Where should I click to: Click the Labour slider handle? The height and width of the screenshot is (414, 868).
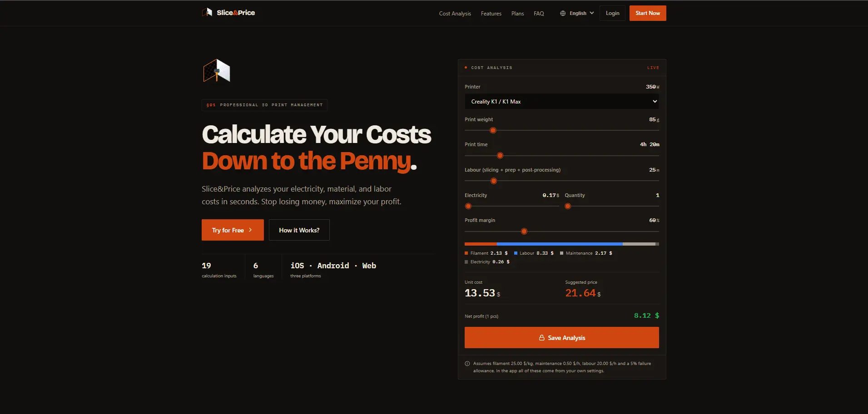coord(494,181)
